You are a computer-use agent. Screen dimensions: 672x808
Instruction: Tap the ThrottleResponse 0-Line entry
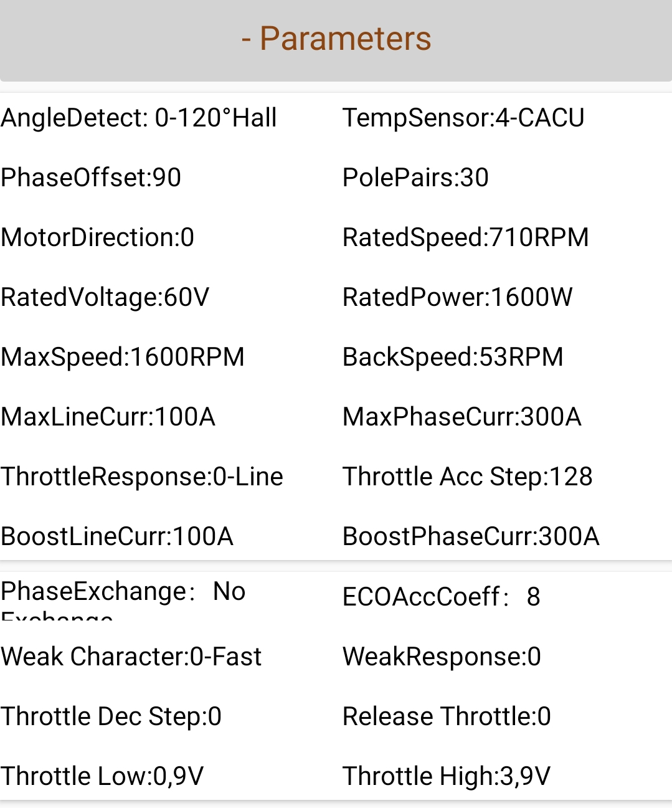(x=142, y=477)
